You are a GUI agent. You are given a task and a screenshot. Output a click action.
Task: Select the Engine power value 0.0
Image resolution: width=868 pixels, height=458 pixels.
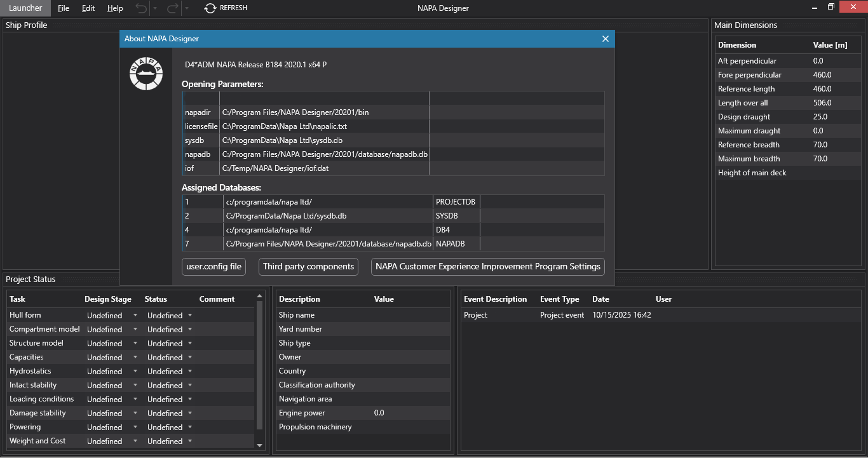coord(379,413)
